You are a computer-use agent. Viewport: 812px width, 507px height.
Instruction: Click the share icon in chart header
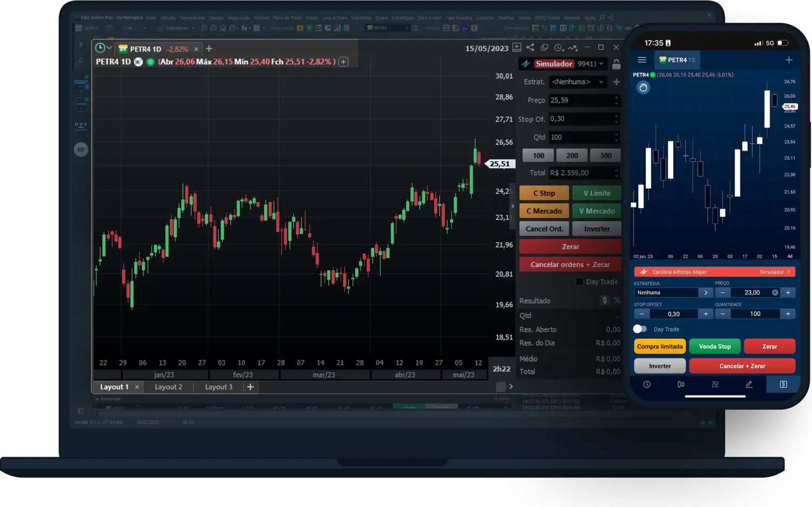tap(531, 48)
